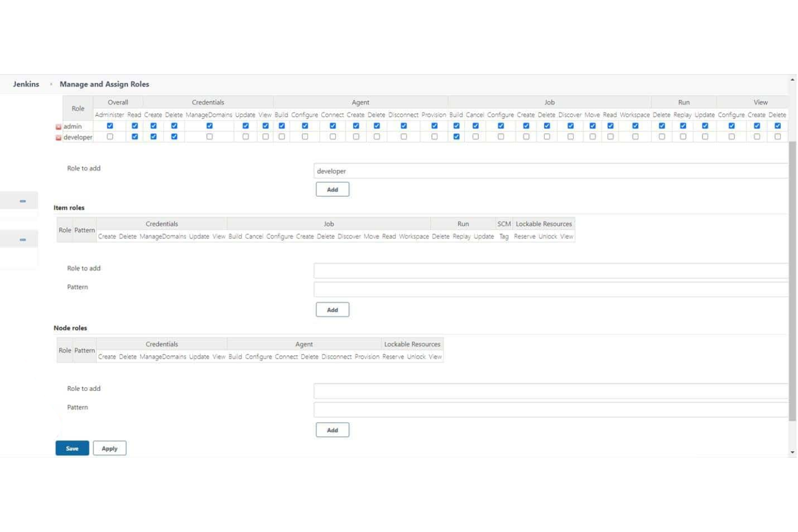Click the Manage and Assign Roles heading link
The width and height of the screenshot is (798, 532).
[105, 84]
